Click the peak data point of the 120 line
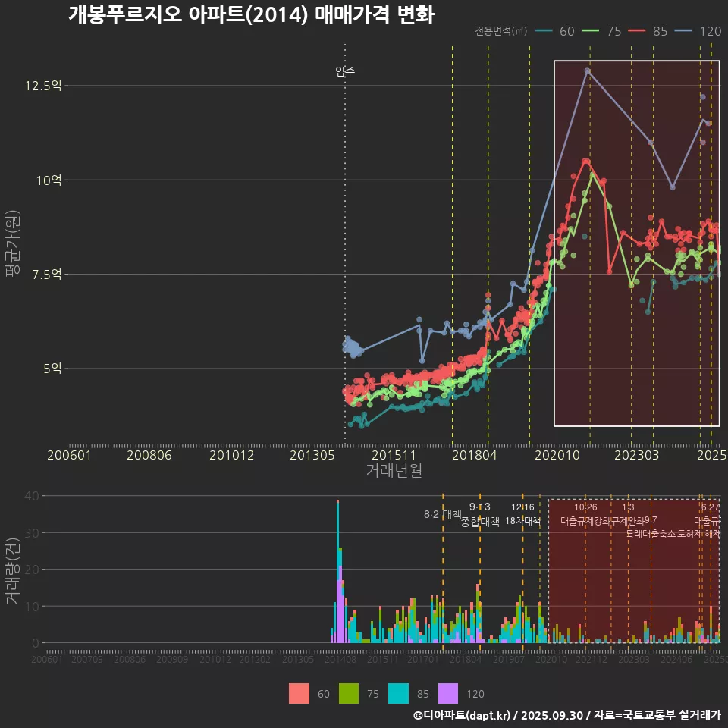This screenshot has height=728, width=728. click(x=587, y=71)
